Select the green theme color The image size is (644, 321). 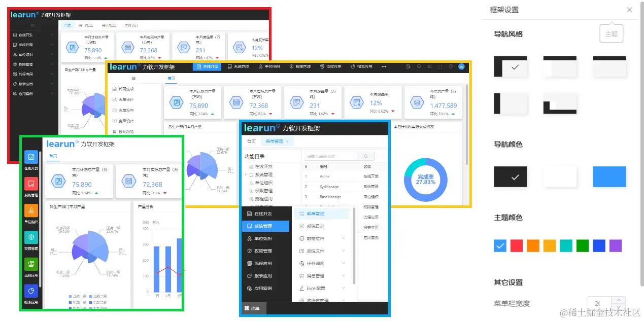point(583,246)
